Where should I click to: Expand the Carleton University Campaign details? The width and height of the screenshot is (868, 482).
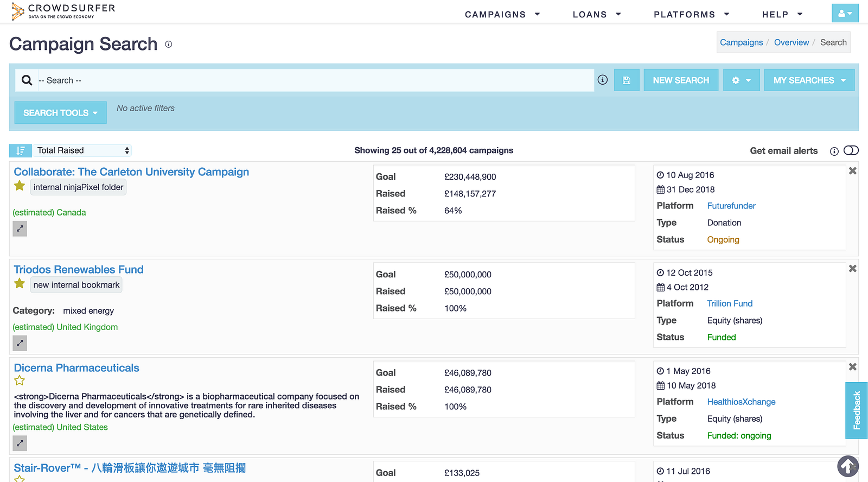[x=20, y=229]
